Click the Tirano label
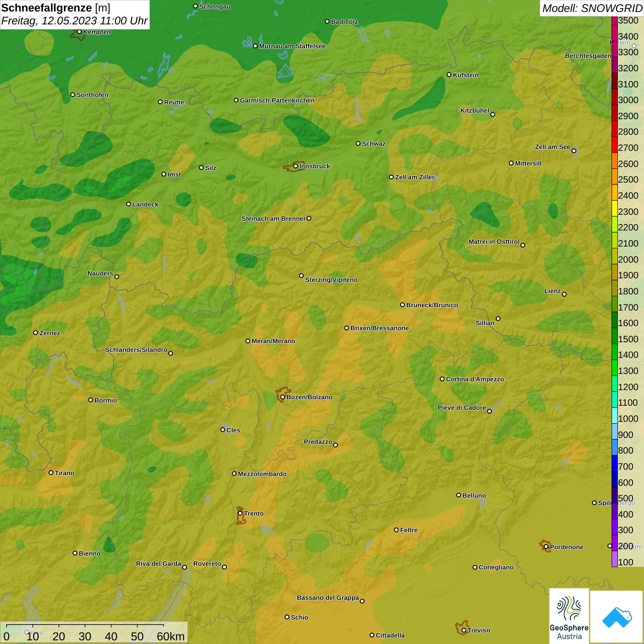The height and width of the screenshot is (644, 644). [64, 473]
